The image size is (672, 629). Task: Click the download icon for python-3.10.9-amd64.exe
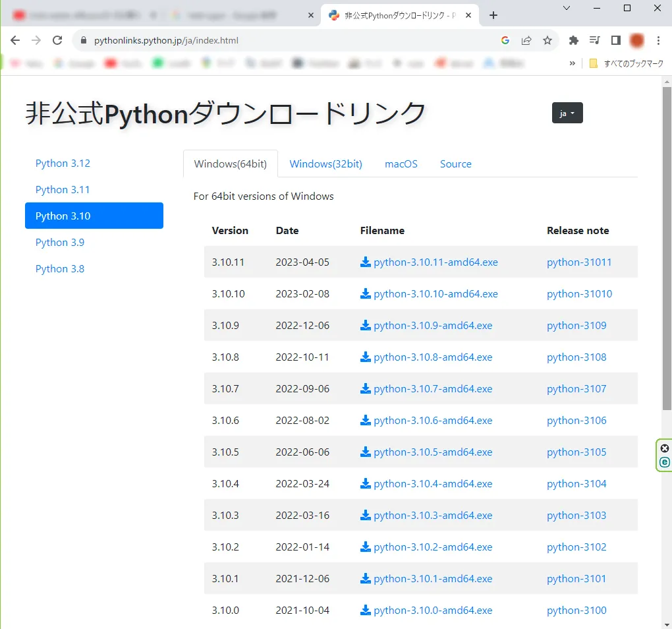pos(365,326)
